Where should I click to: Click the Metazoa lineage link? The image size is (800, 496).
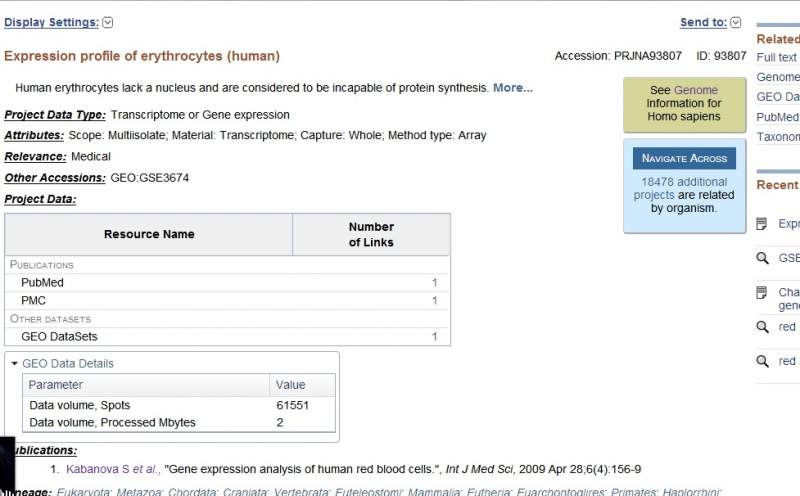139,492
